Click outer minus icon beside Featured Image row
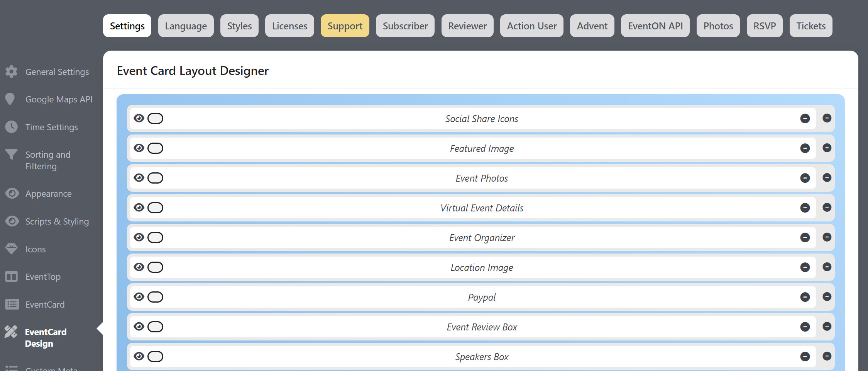This screenshot has height=371, width=868. pos(827,148)
